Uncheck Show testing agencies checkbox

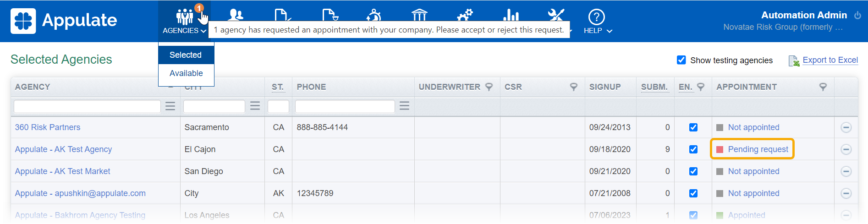coord(681,60)
